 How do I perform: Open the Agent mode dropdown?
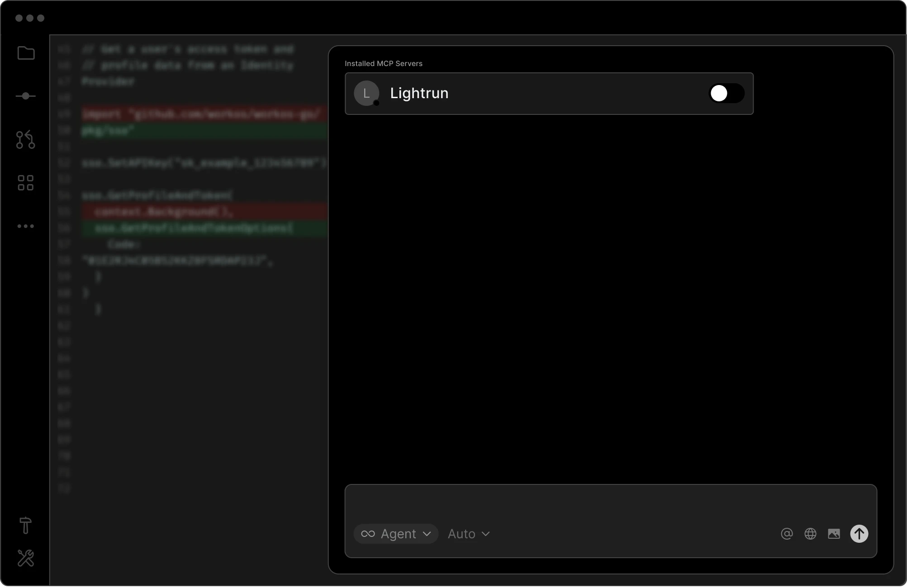point(396,534)
